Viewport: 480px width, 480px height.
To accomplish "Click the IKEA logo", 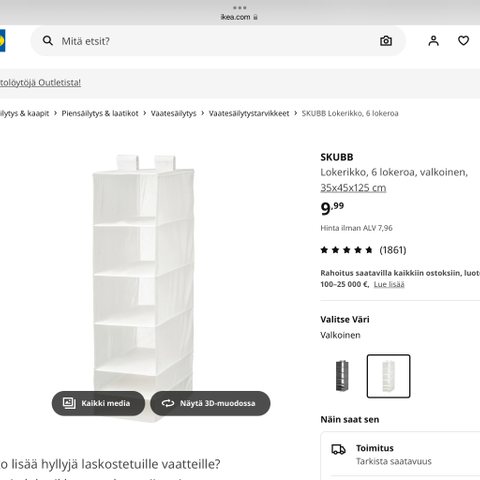I will (2, 41).
